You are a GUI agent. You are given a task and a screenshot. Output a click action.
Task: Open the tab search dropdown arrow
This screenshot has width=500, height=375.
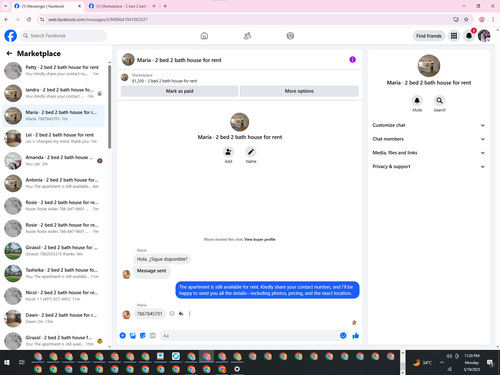[5, 6]
